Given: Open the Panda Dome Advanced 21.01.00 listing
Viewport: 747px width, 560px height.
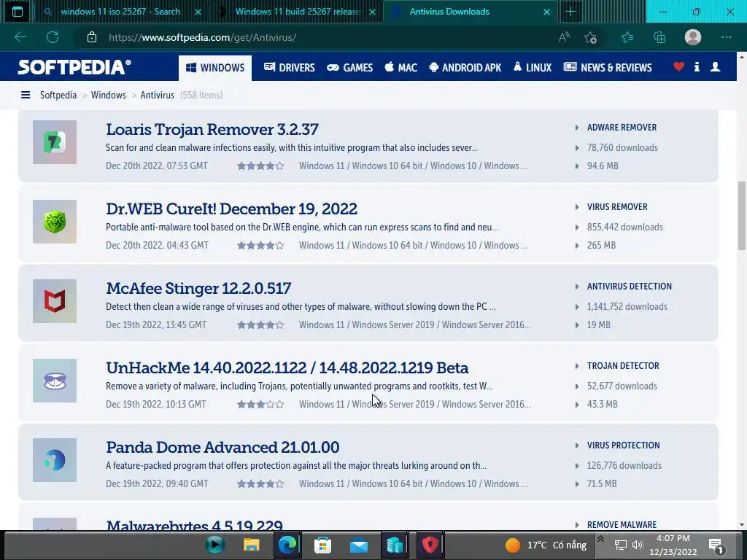Looking at the screenshot, I should [x=222, y=447].
